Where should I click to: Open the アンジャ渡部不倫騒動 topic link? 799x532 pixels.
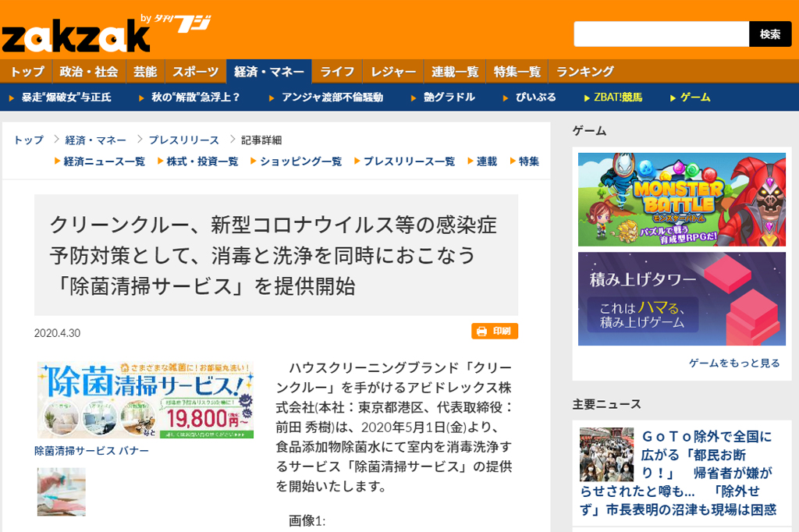tap(332, 98)
